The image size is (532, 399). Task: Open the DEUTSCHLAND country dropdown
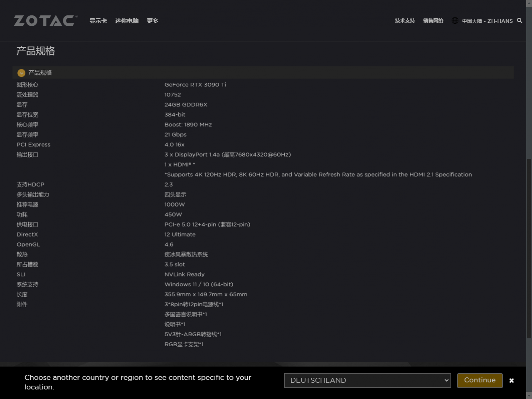point(367,380)
